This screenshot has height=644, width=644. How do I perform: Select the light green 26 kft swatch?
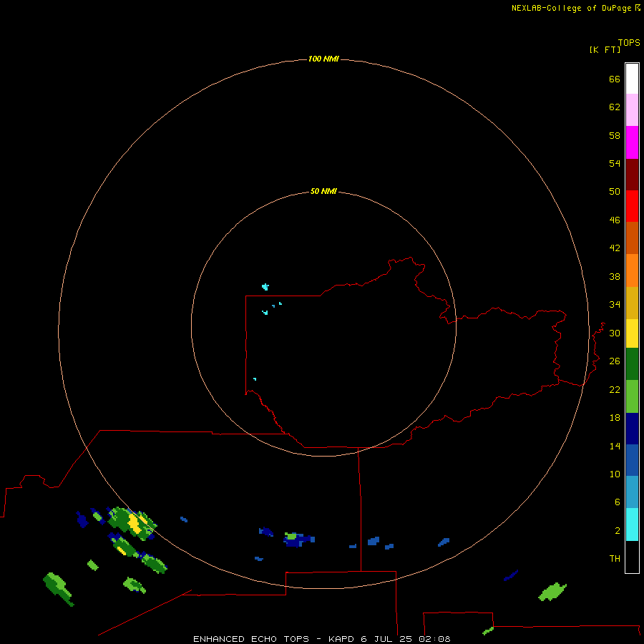[x=632, y=396]
